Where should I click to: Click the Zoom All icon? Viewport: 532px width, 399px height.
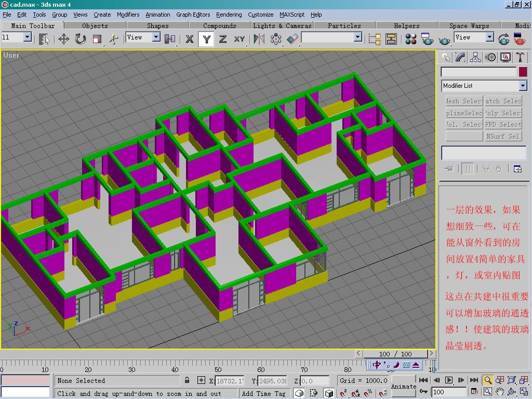[x=500, y=380]
